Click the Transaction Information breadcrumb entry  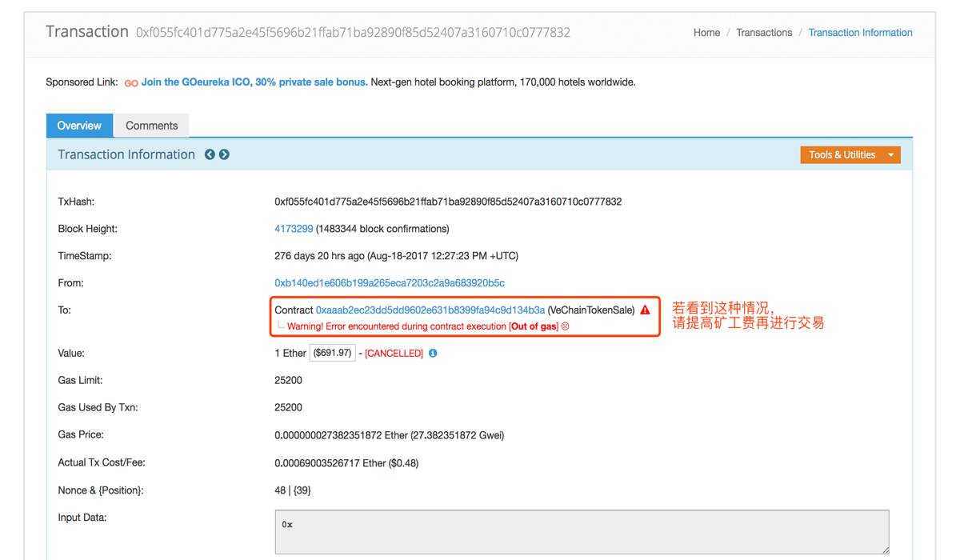click(x=860, y=32)
